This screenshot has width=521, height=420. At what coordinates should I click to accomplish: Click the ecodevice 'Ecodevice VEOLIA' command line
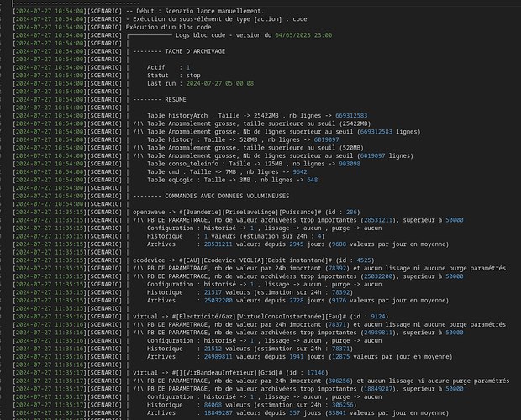[254, 260]
